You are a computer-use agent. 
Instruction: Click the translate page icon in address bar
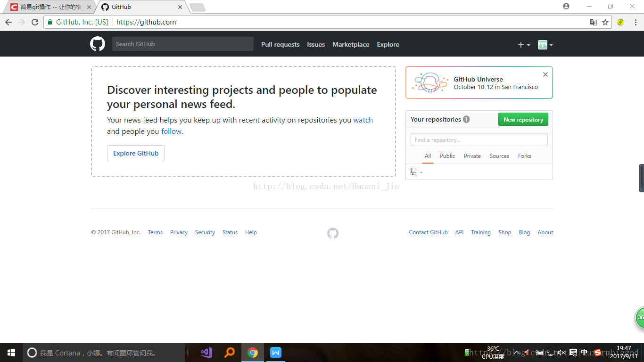(594, 22)
